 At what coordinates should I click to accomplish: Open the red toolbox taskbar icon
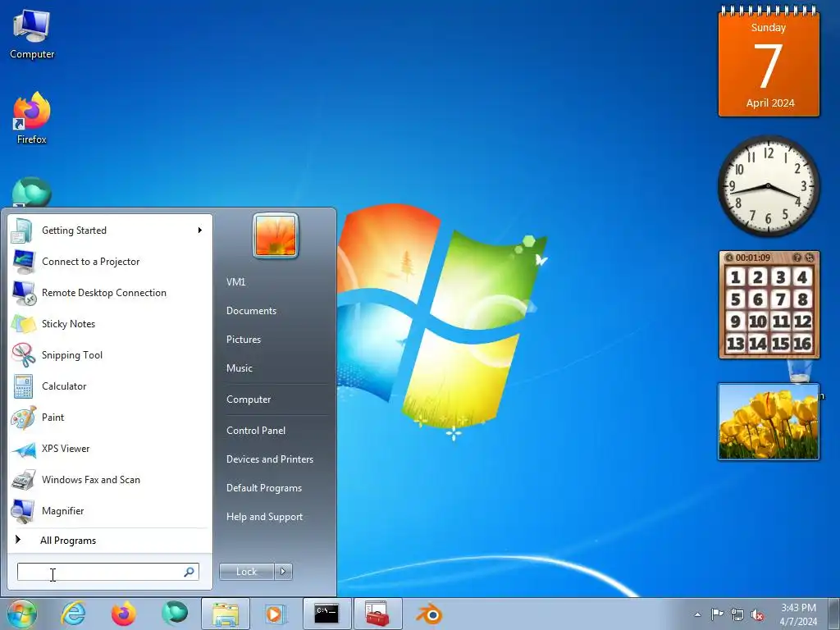click(x=377, y=614)
